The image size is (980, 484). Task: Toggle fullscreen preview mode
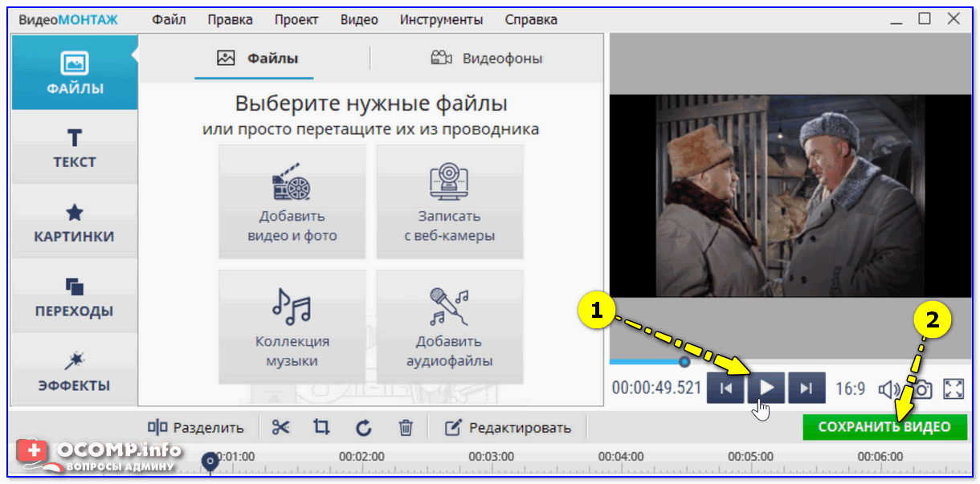pos(953,389)
